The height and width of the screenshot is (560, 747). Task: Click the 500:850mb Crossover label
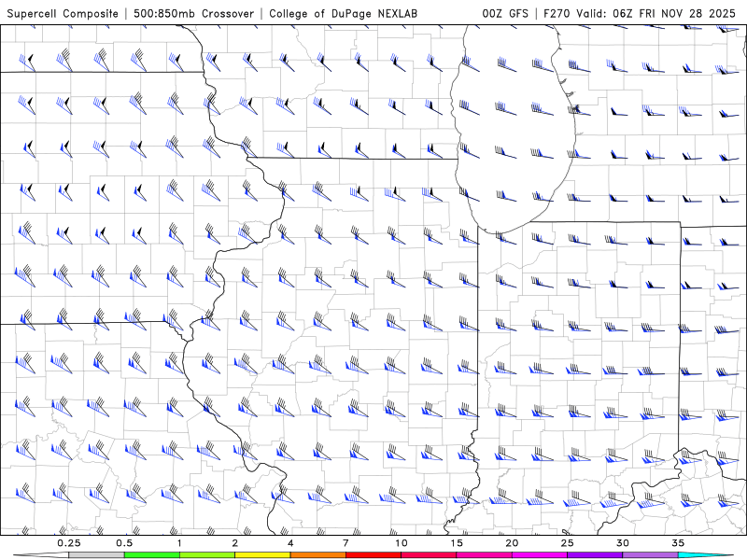(x=194, y=13)
